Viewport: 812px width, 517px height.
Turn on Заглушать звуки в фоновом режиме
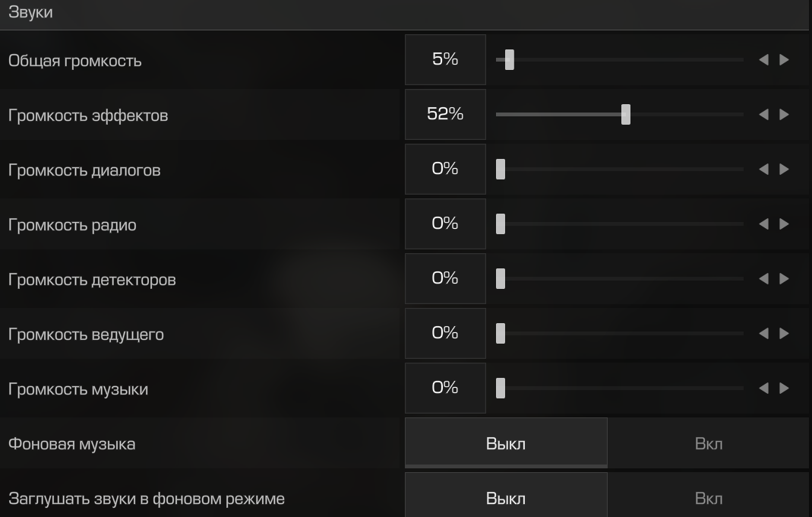click(708, 499)
